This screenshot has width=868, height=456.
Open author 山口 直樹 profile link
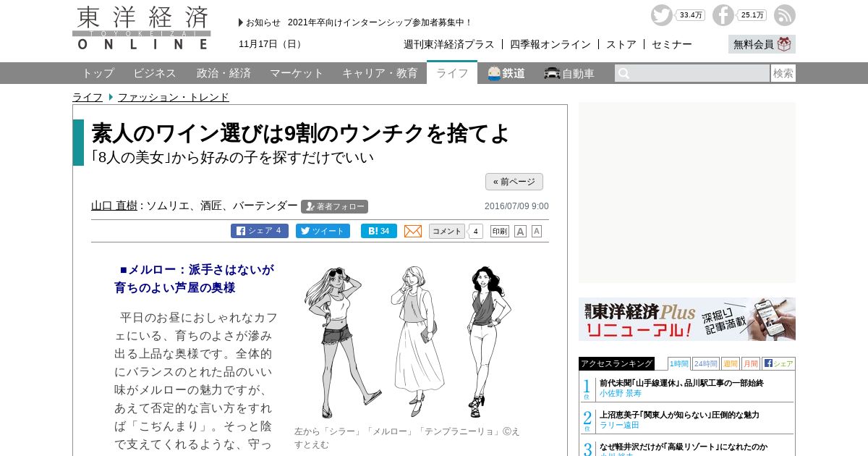[x=114, y=206]
